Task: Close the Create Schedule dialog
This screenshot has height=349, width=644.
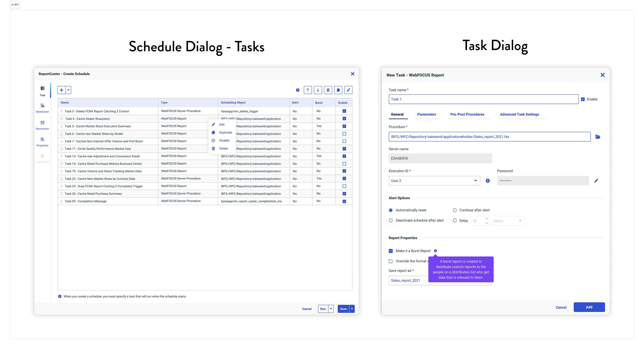Action: [352, 74]
